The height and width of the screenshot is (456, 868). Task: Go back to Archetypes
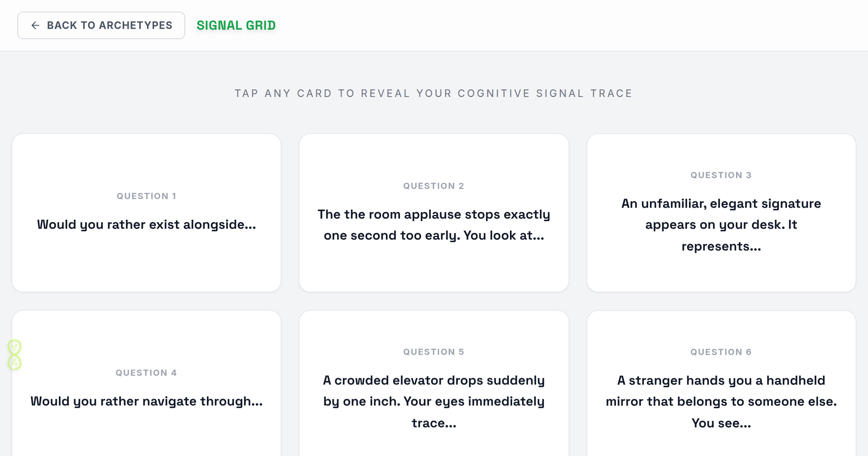click(x=101, y=25)
